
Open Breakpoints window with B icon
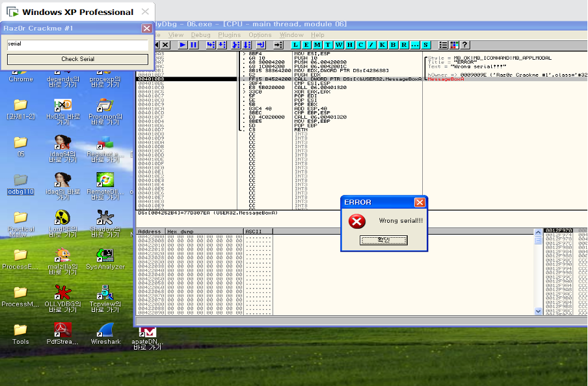click(394, 45)
